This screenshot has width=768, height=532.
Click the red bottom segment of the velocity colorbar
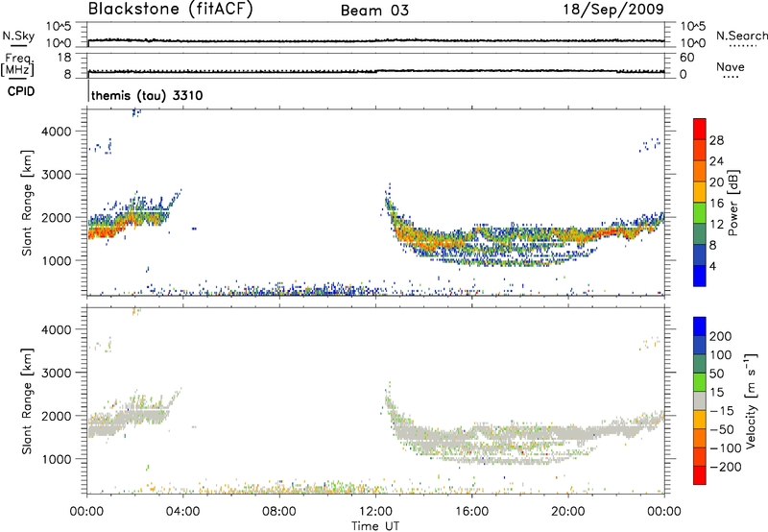[700, 475]
